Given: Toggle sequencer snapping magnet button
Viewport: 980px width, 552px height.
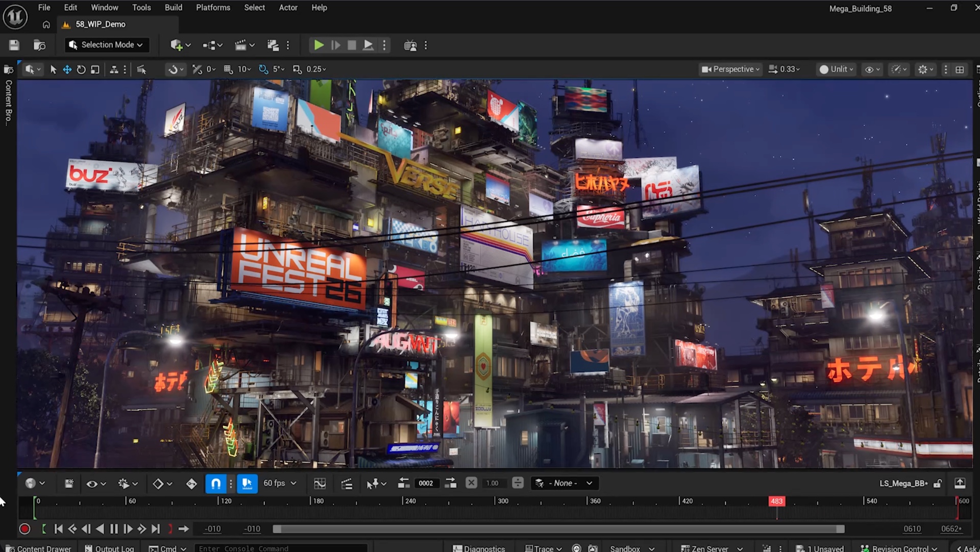Looking at the screenshot, I should click(x=216, y=483).
